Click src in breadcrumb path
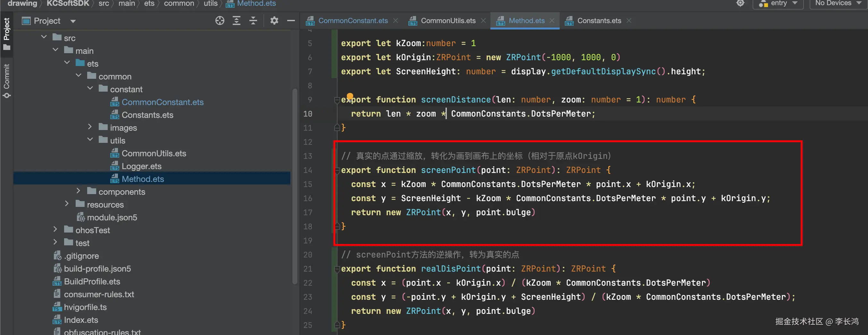868x335 pixels. pos(104,4)
